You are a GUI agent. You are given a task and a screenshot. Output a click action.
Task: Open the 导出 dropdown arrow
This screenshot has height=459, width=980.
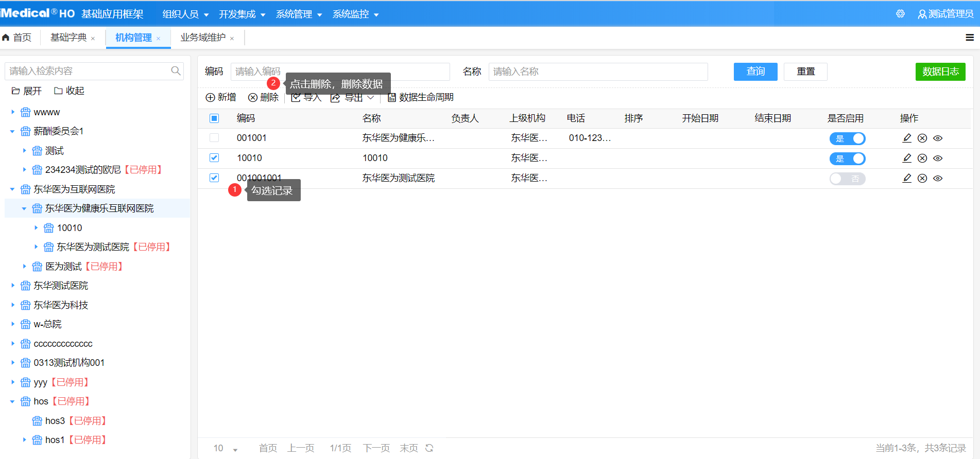tap(371, 97)
